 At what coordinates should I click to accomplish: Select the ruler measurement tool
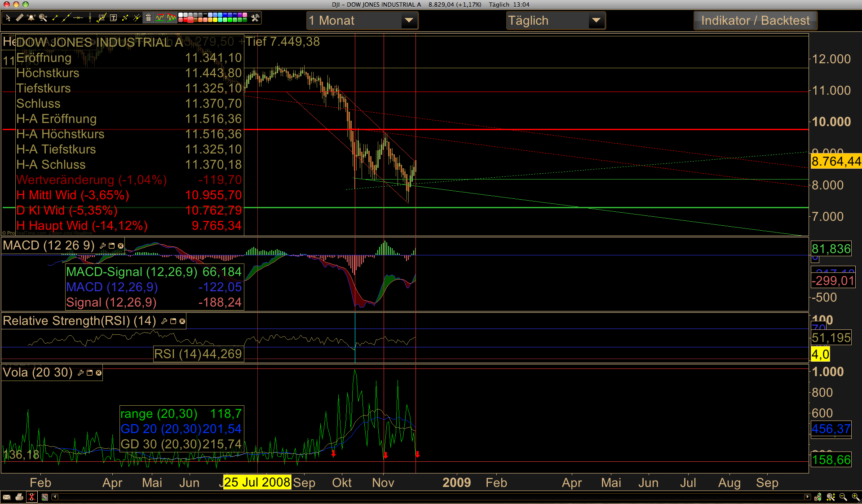point(19,18)
